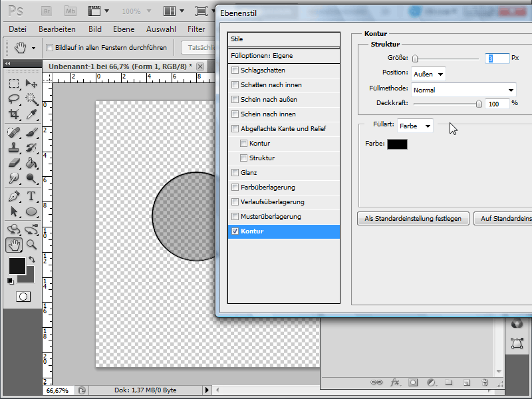Launch Adobe Bridge from top bar

tap(47, 11)
